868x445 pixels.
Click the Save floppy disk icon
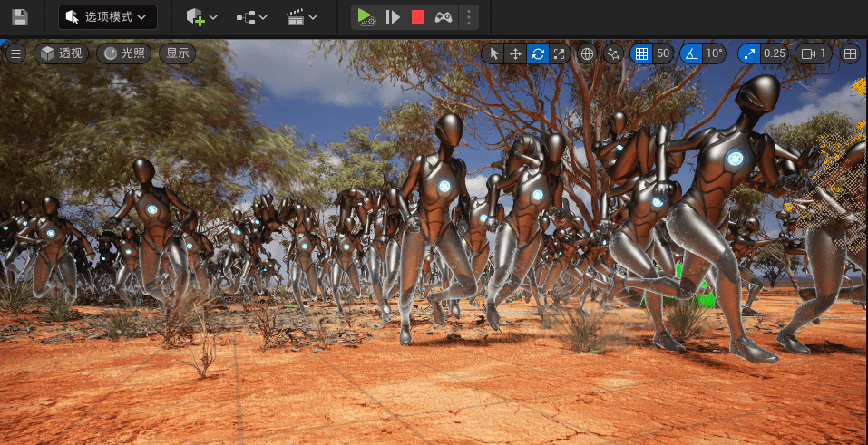tap(19, 17)
